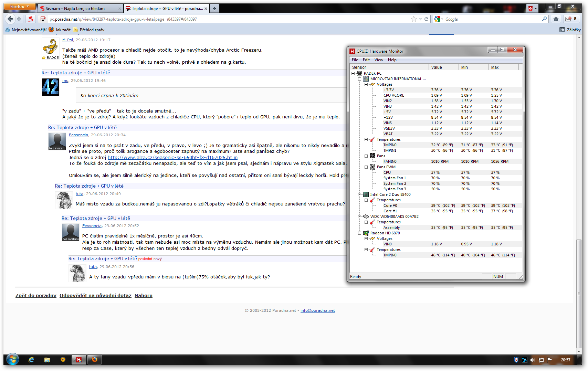Click the motherboard Temperatures thermometer icon
The image size is (588, 371).
372,139
